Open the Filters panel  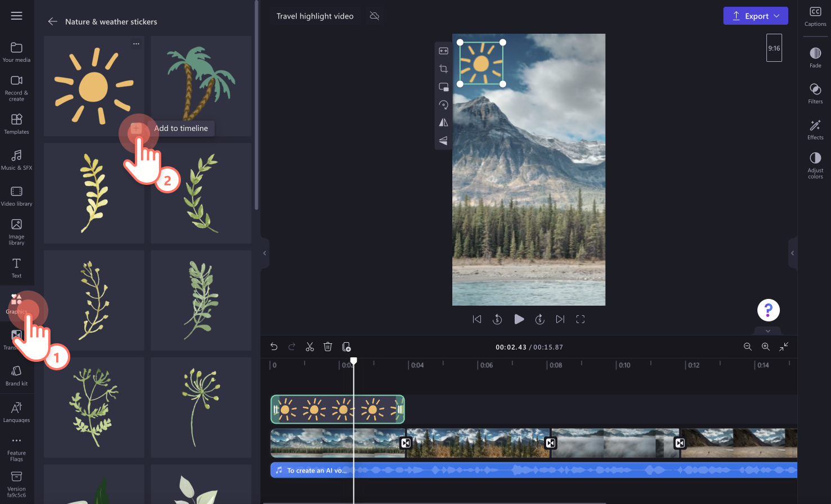pyautogui.click(x=815, y=93)
